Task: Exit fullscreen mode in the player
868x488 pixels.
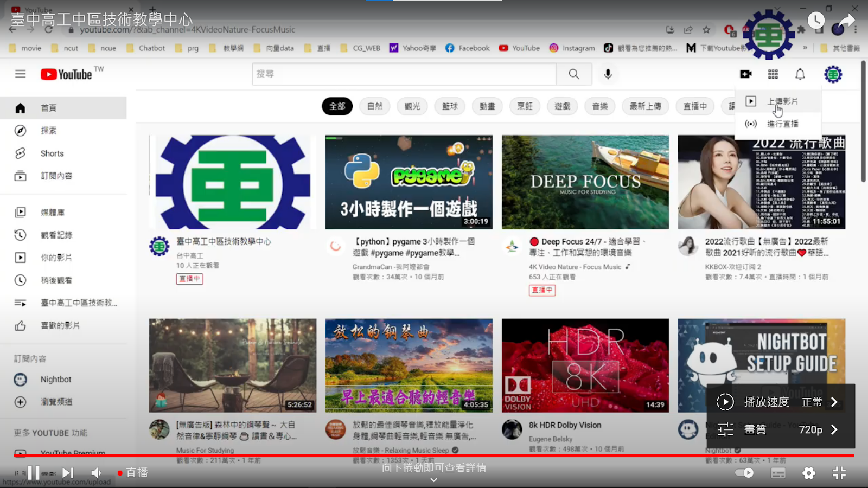Action: (x=839, y=473)
